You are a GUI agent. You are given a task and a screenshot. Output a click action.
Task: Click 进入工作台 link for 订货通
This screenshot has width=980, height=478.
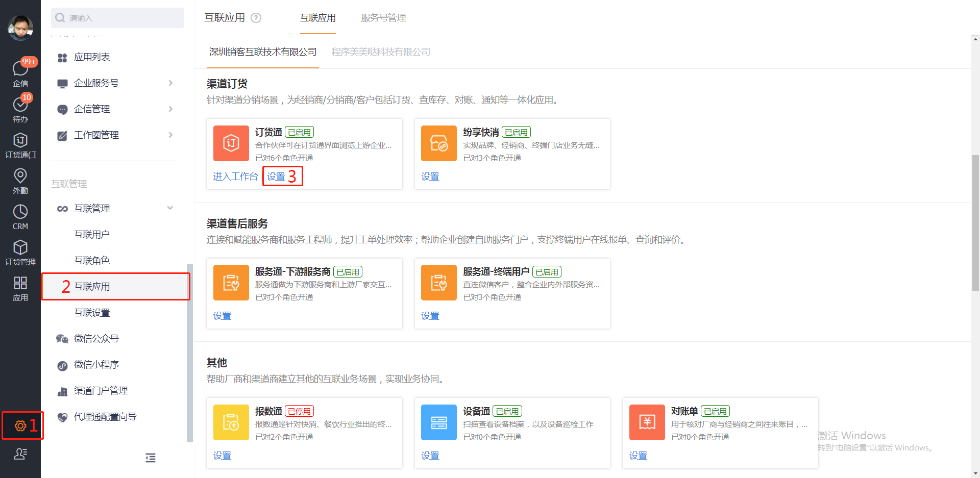coord(235,177)
